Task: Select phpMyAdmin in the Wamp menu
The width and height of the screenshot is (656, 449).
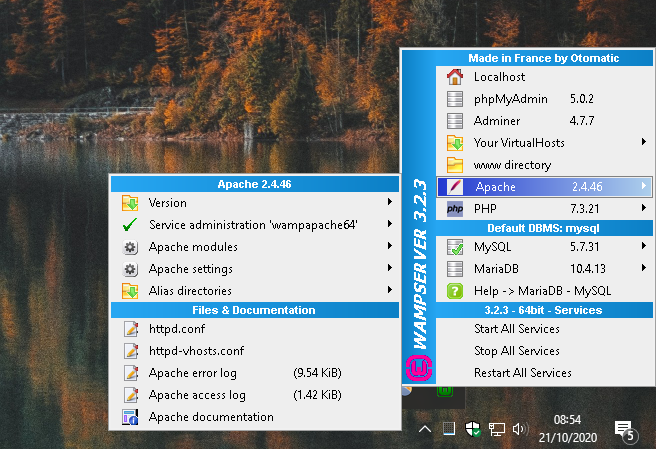Action: 544,99
